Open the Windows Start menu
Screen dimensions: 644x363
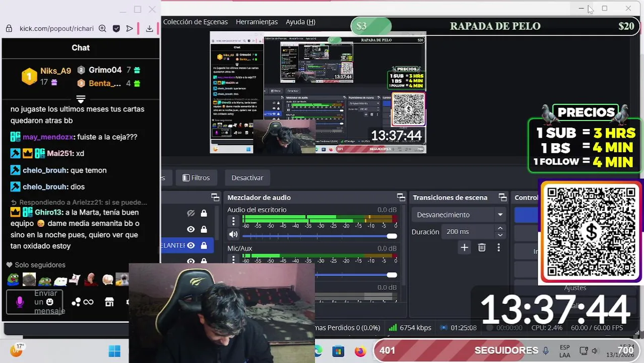click(114, 351)
